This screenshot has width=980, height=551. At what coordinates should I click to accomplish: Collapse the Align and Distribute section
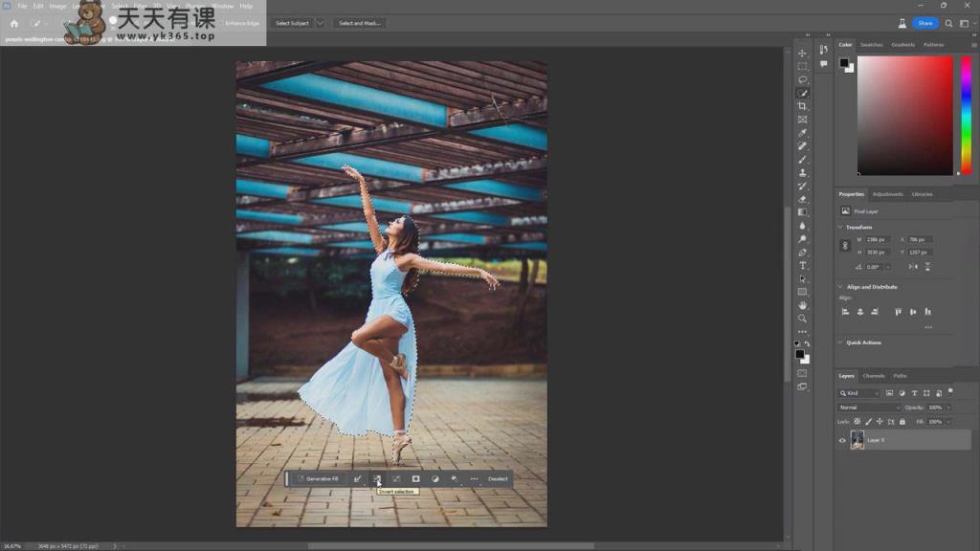[840, 287]
